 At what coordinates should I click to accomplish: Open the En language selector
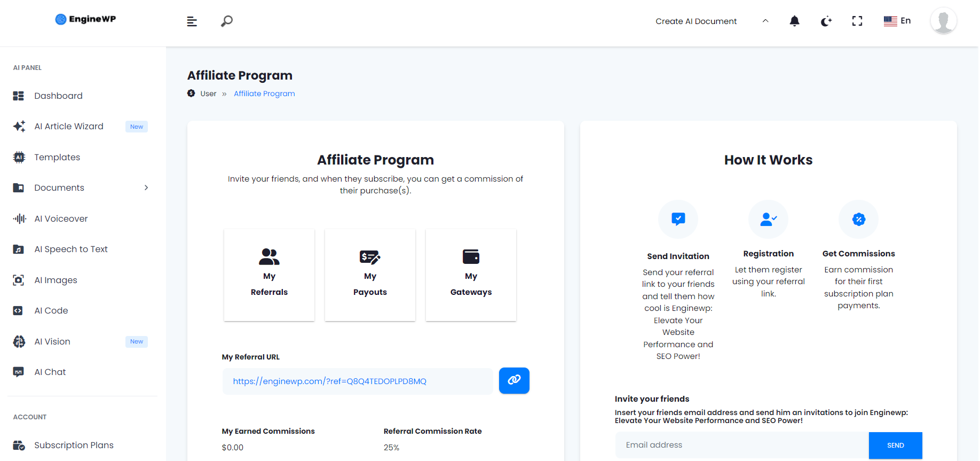click(897, 21)
